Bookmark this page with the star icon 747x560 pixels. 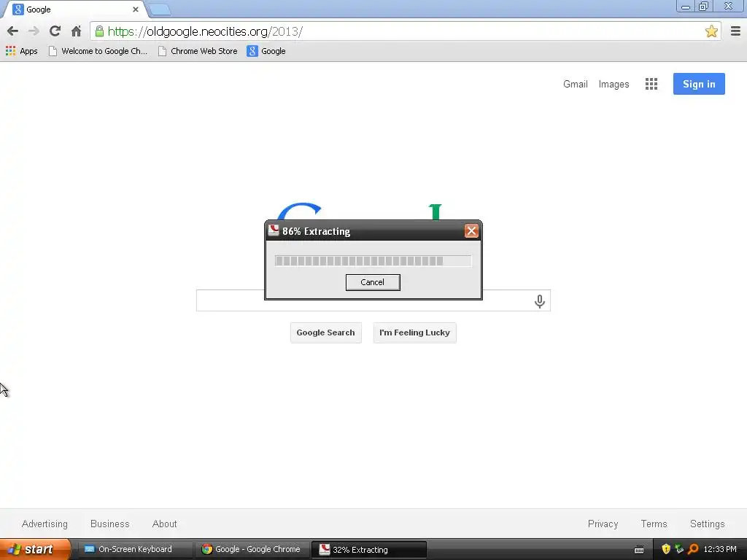point(711,31)
